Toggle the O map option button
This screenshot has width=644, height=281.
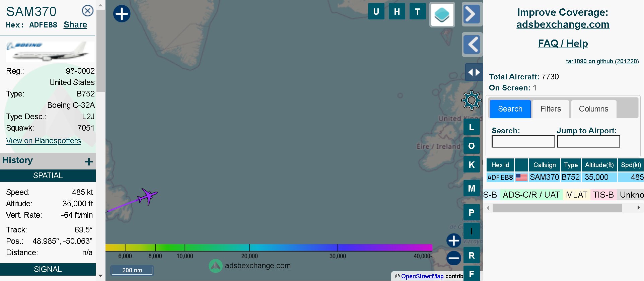coord(472,146)
